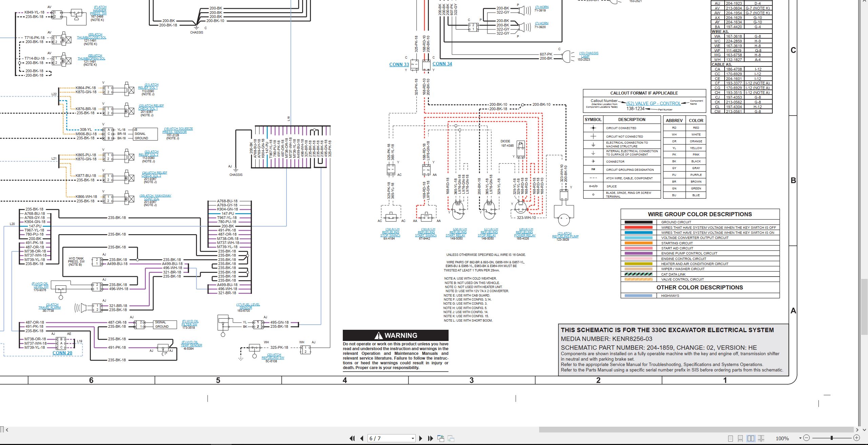Open (3) ATCH TRAVEL ALARM link
868x445 pixels.
point(50,306)
